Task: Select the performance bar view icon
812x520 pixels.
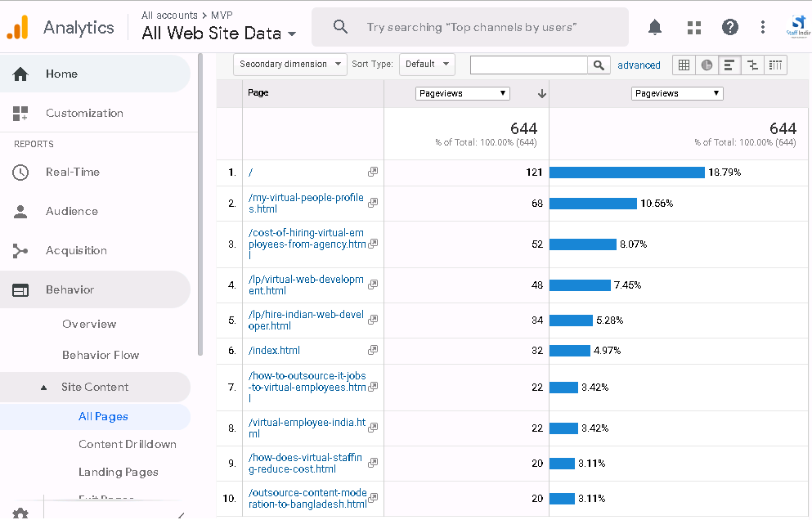Action: [729, 65]
